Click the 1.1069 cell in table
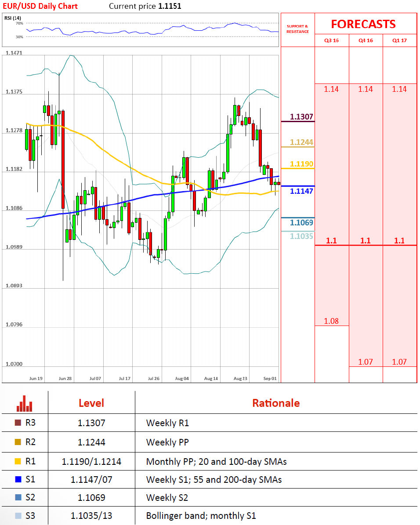 91,498
